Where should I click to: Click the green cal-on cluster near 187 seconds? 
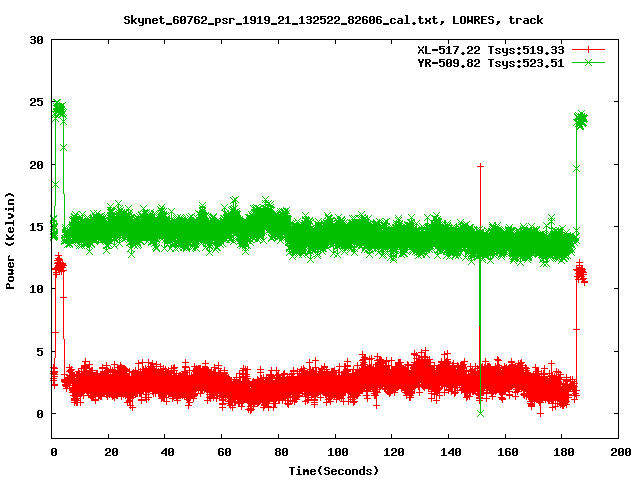click(x=580, y=120)
